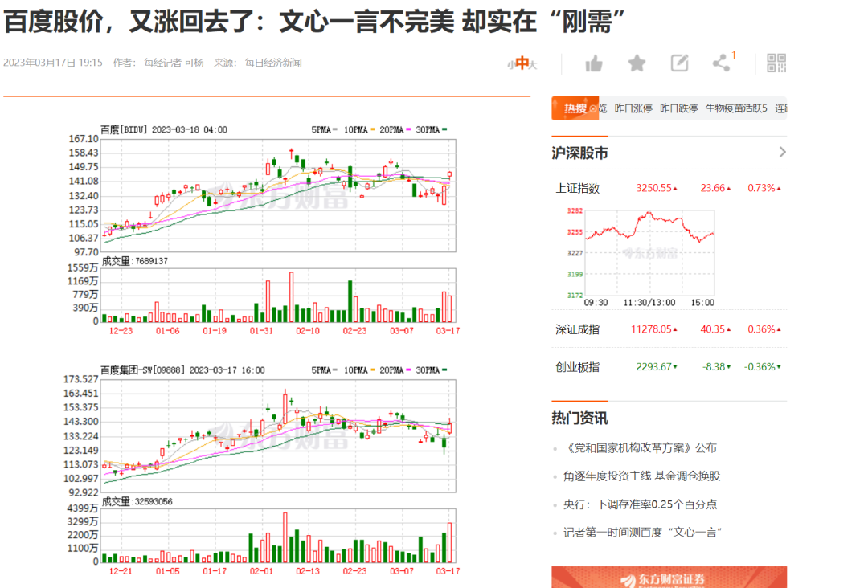This screenshot has height=588, width=868.
Task: Open the 百度[BIDU] K-line price chart
Action: [x=280, y=195]
